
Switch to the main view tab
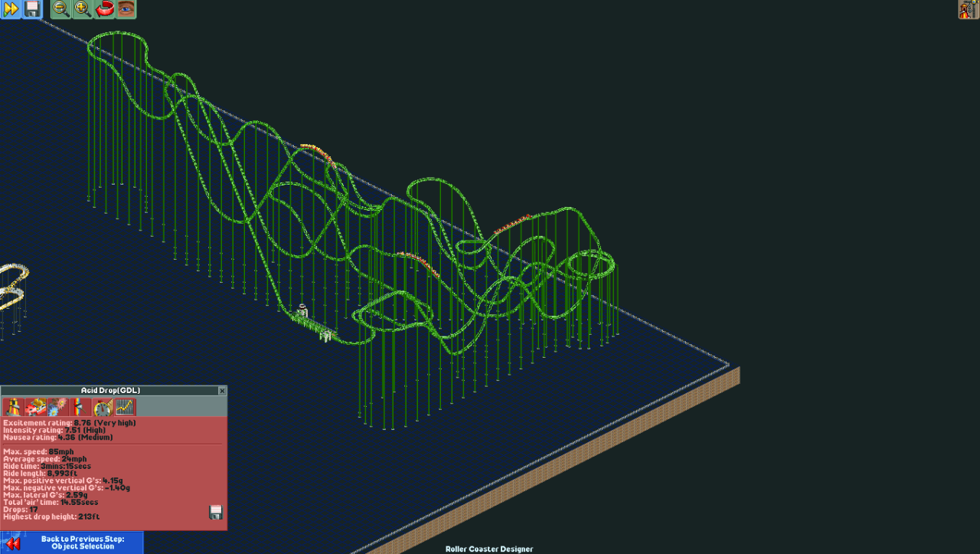(x=13, y=407)
